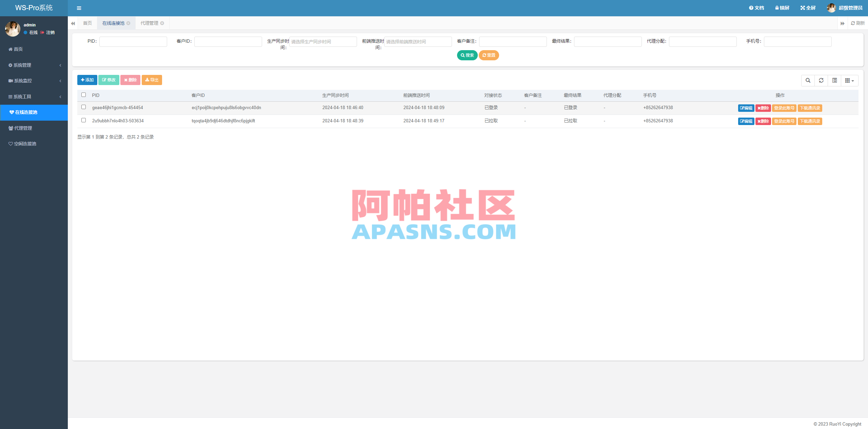Select checkbox of row geae46jhi1gcmcb-454454
The height and width of the screenshot is (429, 868).
point(83,107)
